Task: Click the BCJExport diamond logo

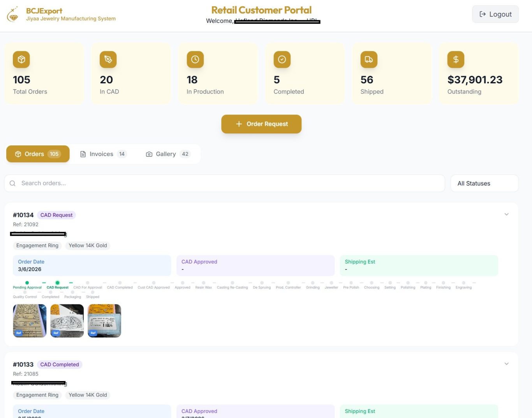Action: pyautogui.click(x=13, y=15)
